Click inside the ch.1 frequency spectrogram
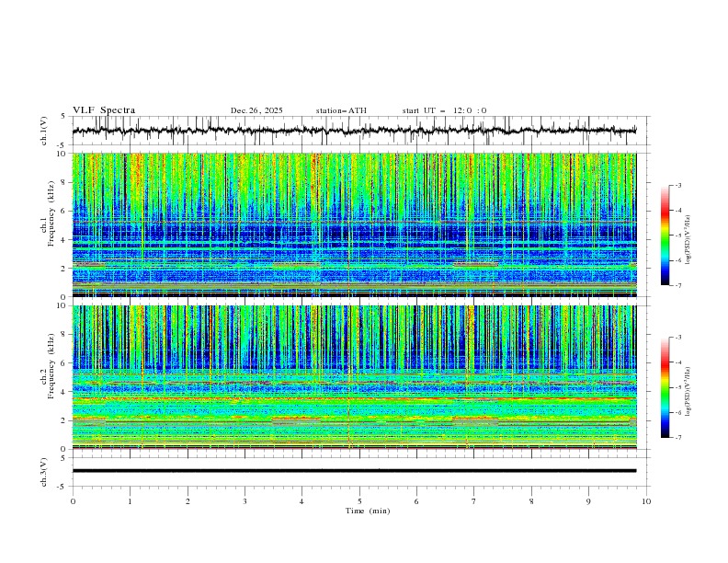This screenshot has height=563, width=728. pos(358,225)
